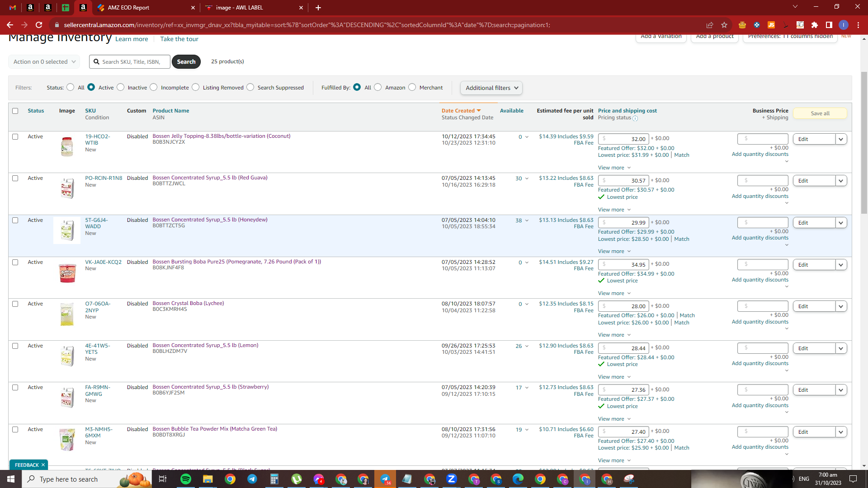Open the bear VPN extension
This screenshot has height=488, width=868.
point(742,25)
